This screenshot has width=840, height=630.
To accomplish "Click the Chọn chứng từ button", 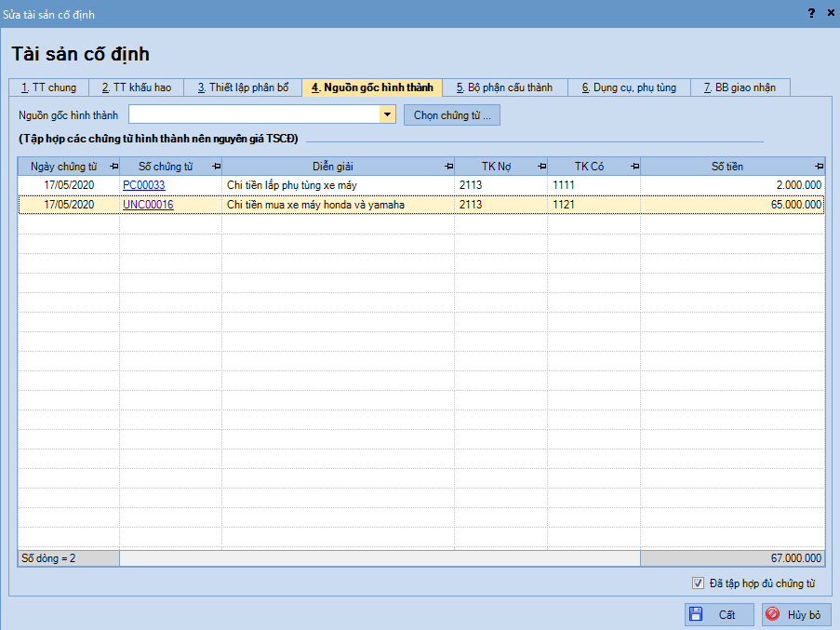I will (x=452, y=115).
